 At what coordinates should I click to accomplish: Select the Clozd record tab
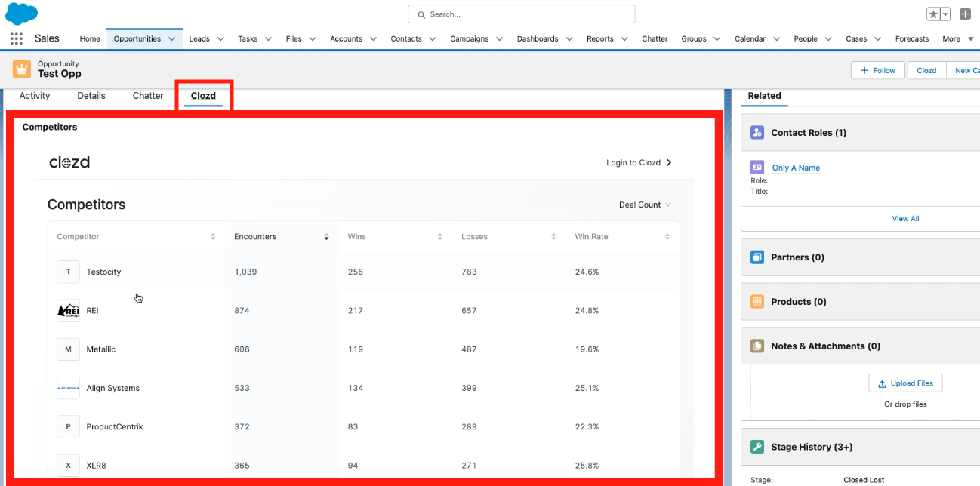coord(203,96)
